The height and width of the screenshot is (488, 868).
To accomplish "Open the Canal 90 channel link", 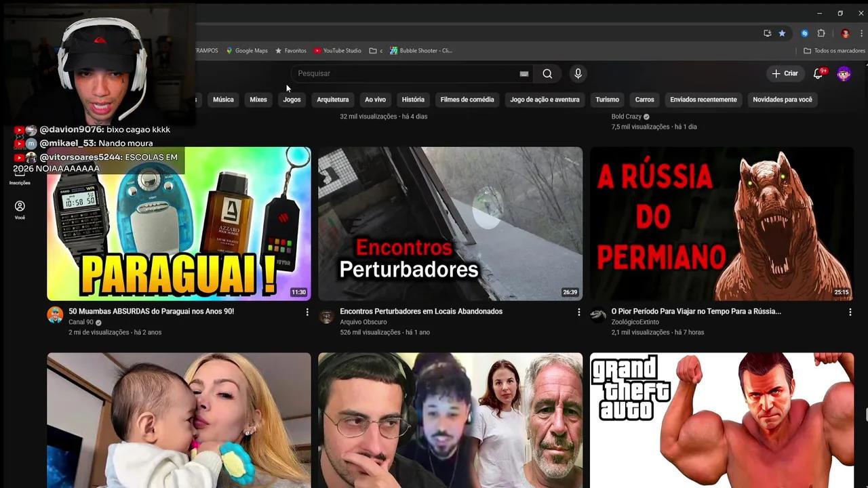I will click(81, 322).
